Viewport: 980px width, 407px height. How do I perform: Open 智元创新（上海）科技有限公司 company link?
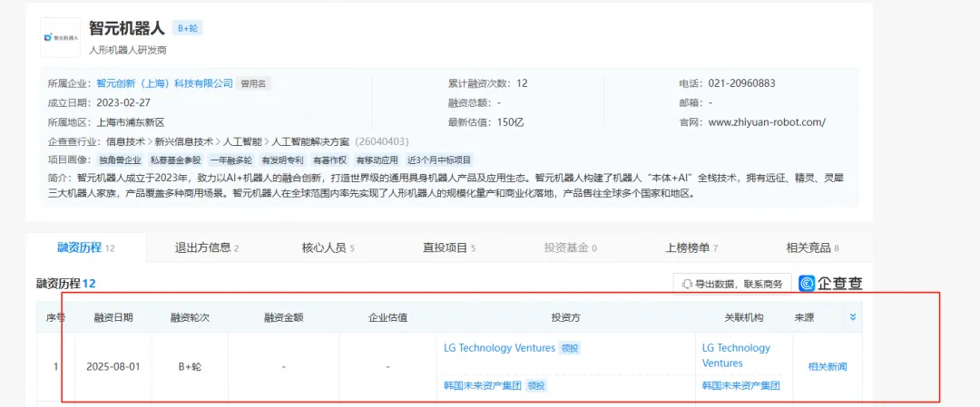[x=165, y=83]
